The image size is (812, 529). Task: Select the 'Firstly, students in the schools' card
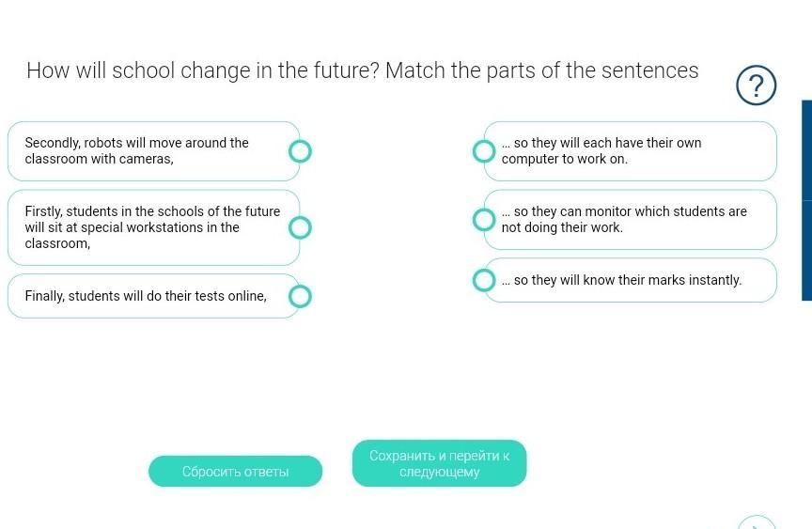150,227
